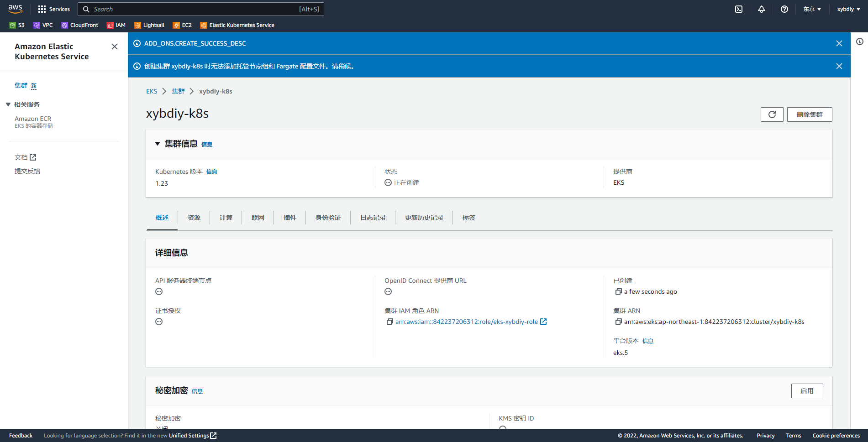Dismiss the ADD_ONS.CREATE_SUCCESS_DESC banner

tap(839, 43)
